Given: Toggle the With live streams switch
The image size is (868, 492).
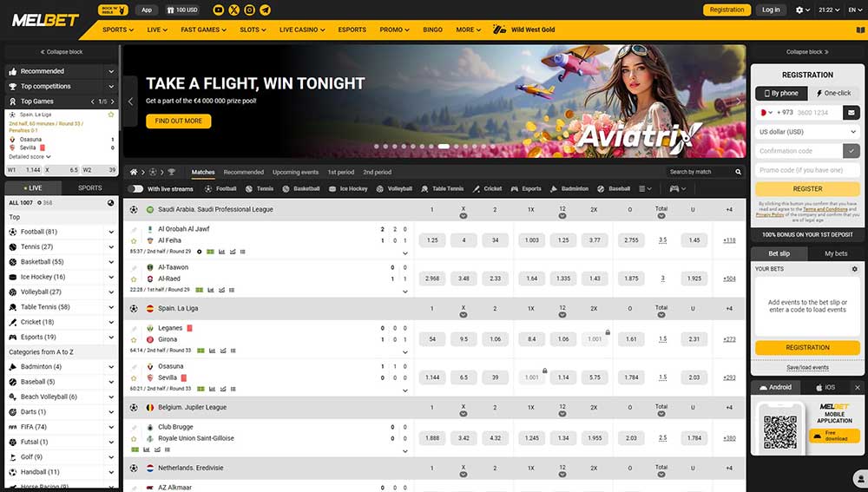Looking at the screenshot, I should [135, 188].
